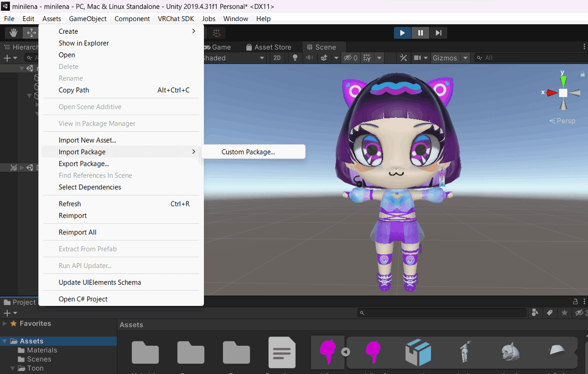Viewport: 588px width, 374px height.
Task: Choose Custom Package... from the submenu
Action: pyautogui.click(x=254, y=152)
